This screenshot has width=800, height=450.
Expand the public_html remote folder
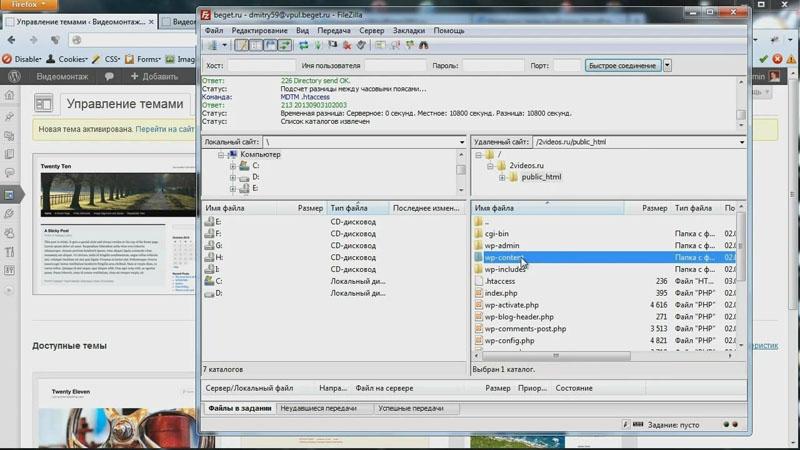(502, 177)
